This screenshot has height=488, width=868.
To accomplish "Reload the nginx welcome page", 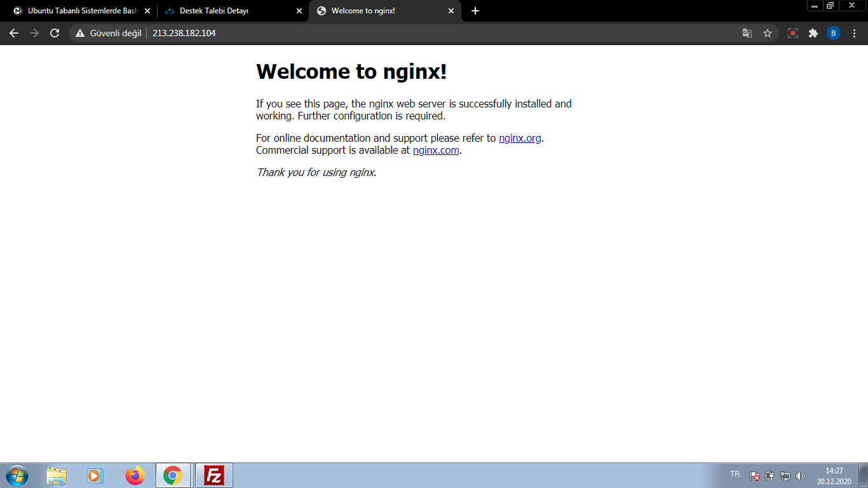I will 55,33.
